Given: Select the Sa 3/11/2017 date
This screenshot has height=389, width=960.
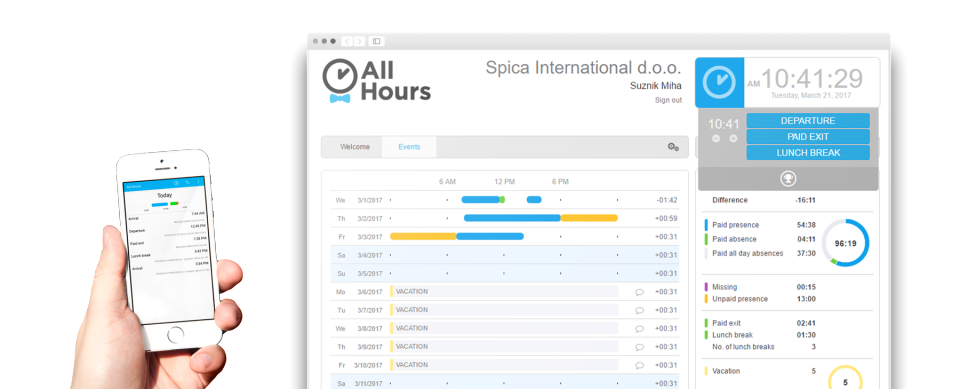Looking at the screenshot, I should 359,384.
